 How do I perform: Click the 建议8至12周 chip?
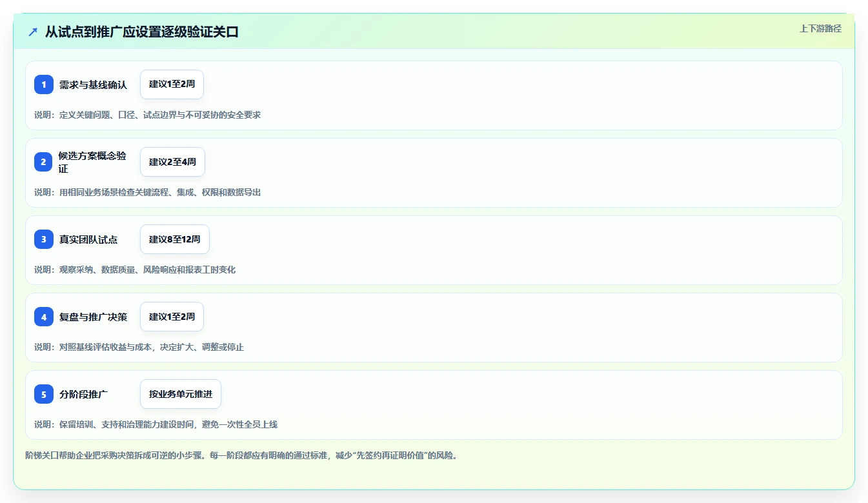(x=175, y=239)
